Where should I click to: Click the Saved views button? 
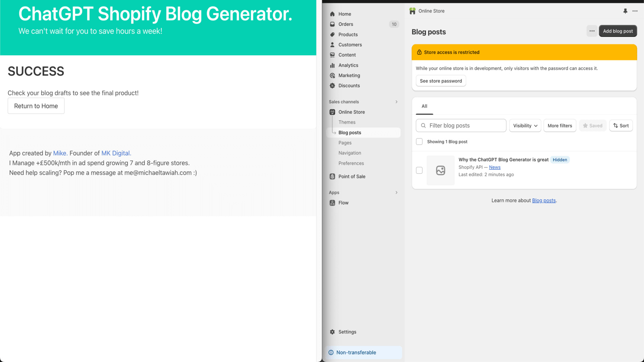tap(592, 125)
